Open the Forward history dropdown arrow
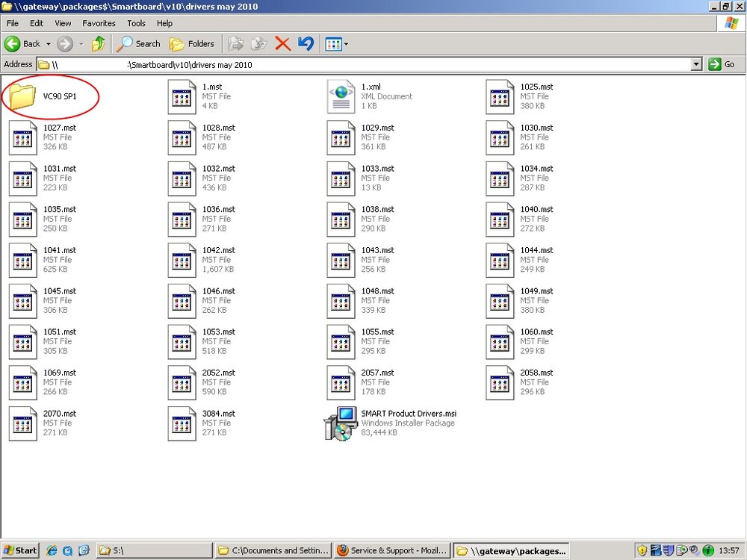 coord(81,44)
